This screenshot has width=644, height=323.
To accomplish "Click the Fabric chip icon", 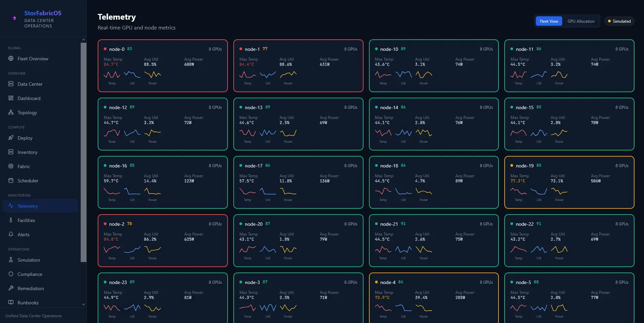I will pyautogui.click(x=11, y=166).
